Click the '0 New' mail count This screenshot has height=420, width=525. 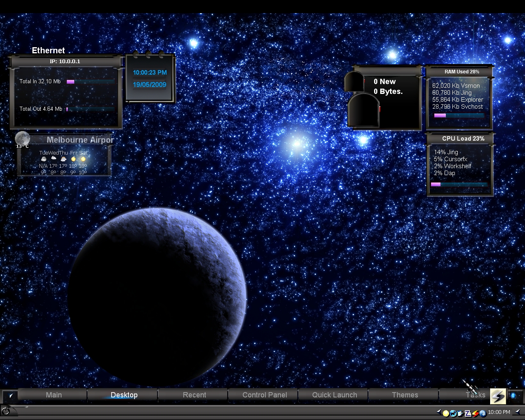[x=385, y=82]
